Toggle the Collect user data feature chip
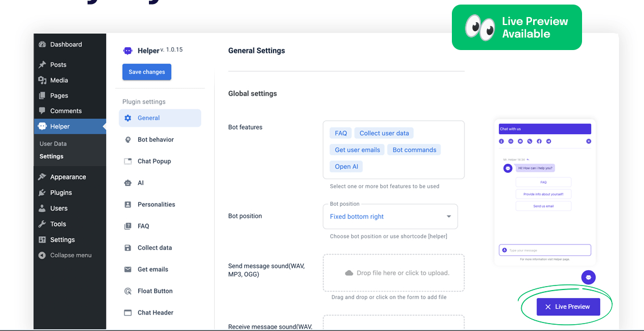 (384, 133)
